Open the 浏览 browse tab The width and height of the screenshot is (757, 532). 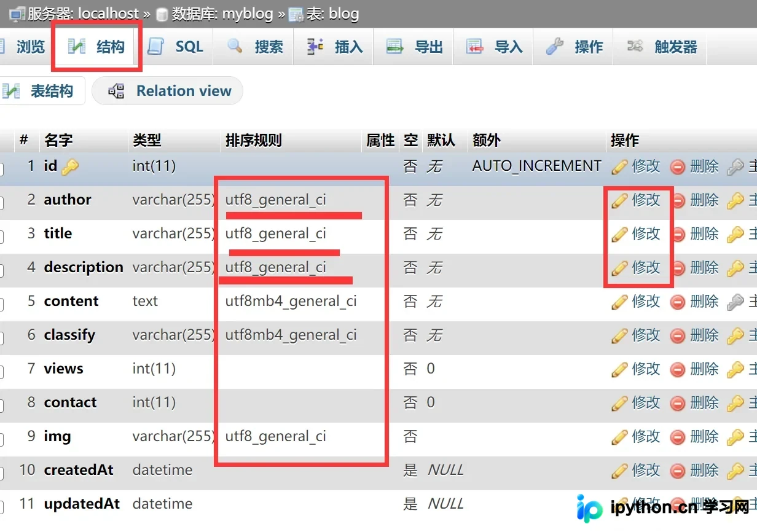(25, 47)
